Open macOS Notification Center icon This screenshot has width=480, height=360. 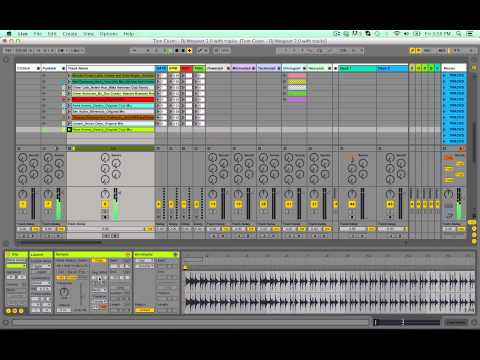(x=470, y=34)
